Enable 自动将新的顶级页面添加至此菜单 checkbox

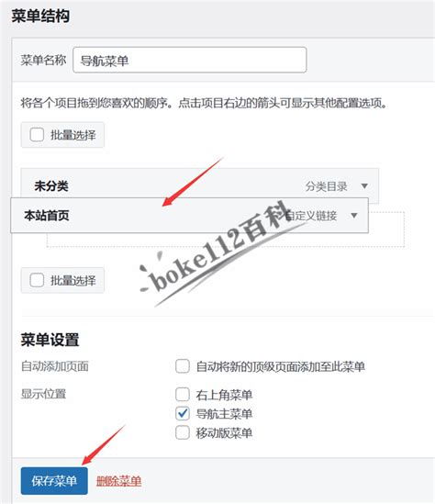pyautogui.click(x=182, y=366)
